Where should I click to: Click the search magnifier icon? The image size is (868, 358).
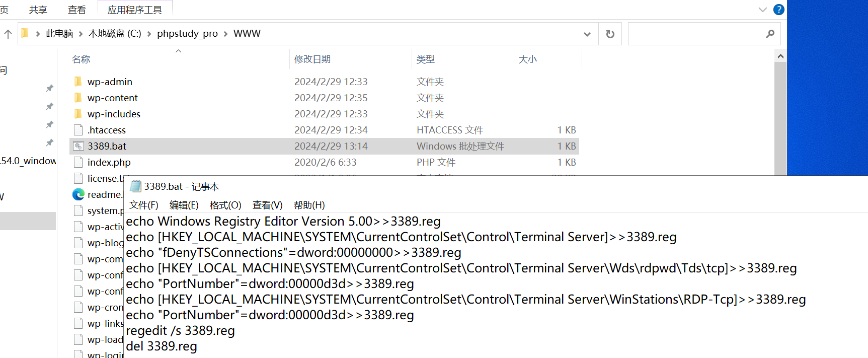click(x=770, y=34)
